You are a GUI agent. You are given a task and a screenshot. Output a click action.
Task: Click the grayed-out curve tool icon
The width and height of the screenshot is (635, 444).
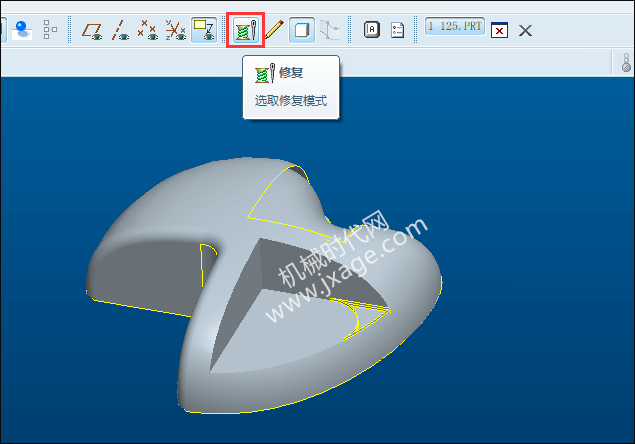pos(330,30)
